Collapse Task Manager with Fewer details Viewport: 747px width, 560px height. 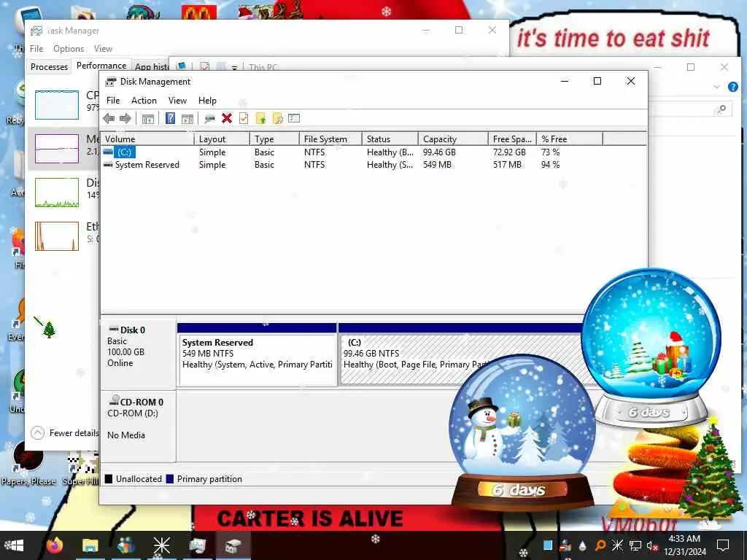click(65, 433)
